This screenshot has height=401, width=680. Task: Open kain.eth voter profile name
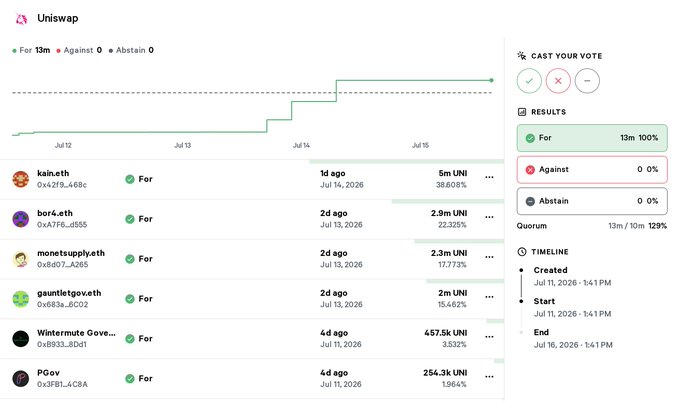coord(53,173)
